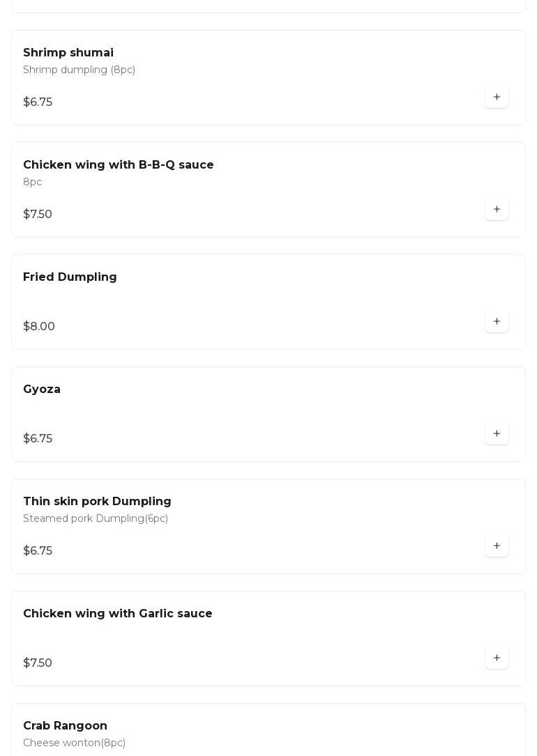Add Thin skin pork Dumpling via plus icon
This screenshot has width=537, height=756.
[497, 546]
